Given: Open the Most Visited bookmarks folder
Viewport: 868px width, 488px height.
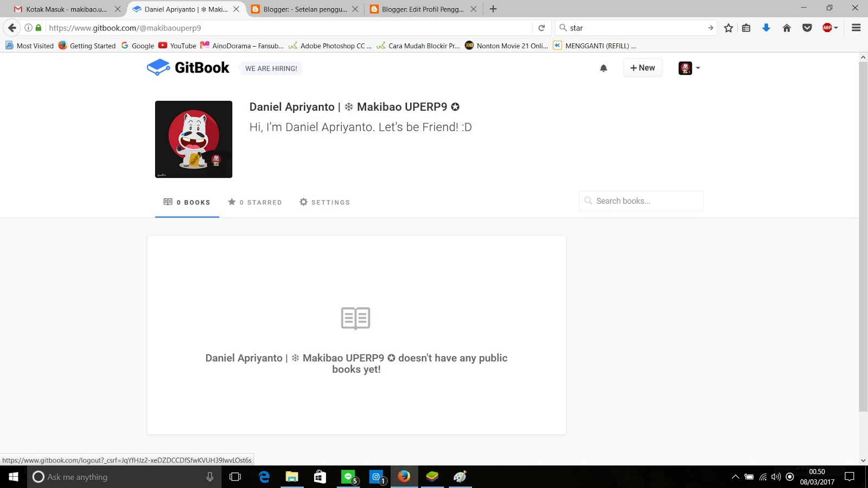Looking at the screenshot, I should point(30,46).
